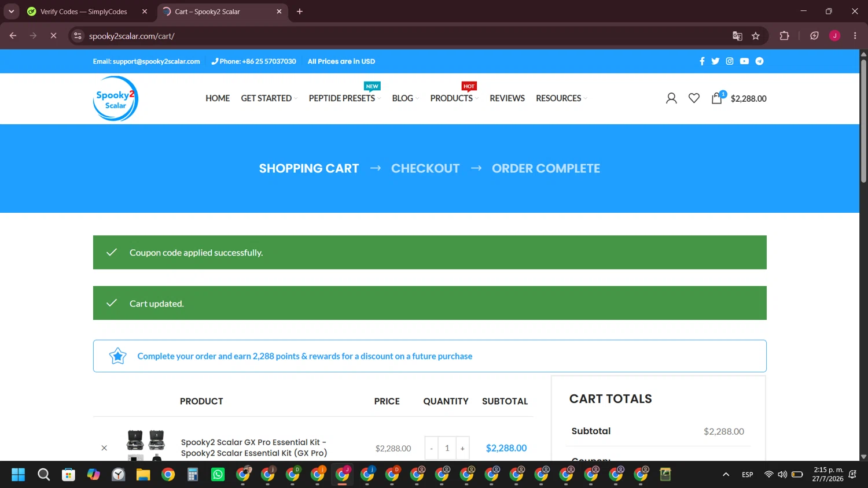The image size is (868, 488).
Task: Close the Cart – Spooky2 Scalar tab
Action: click(x=279, y=12)
